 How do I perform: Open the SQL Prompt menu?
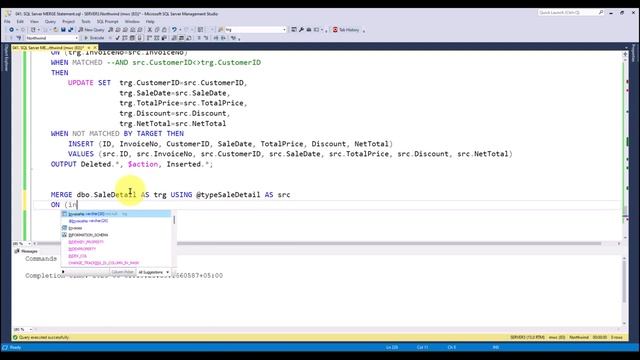(x=107, y=22)
